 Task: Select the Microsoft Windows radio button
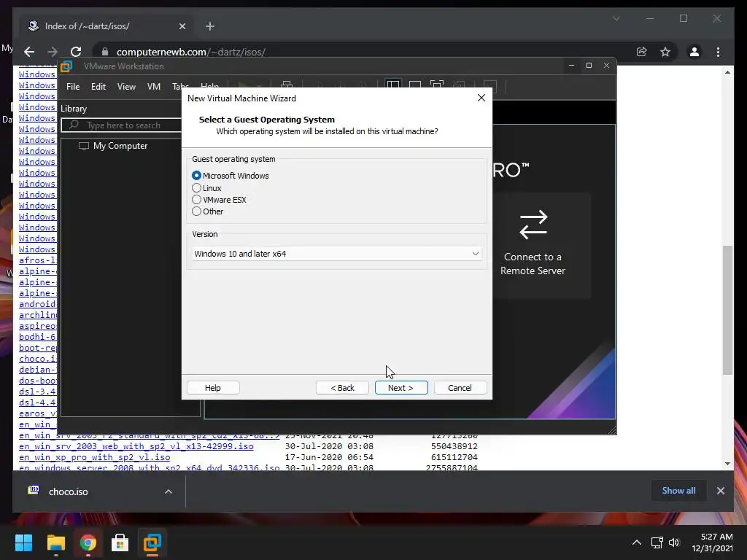coord(196,176)
